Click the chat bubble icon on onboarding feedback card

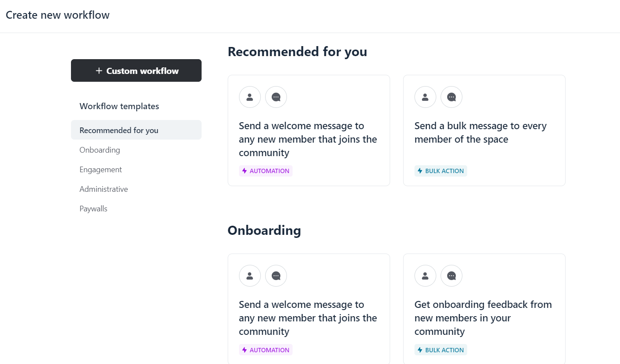coord(452,276)
